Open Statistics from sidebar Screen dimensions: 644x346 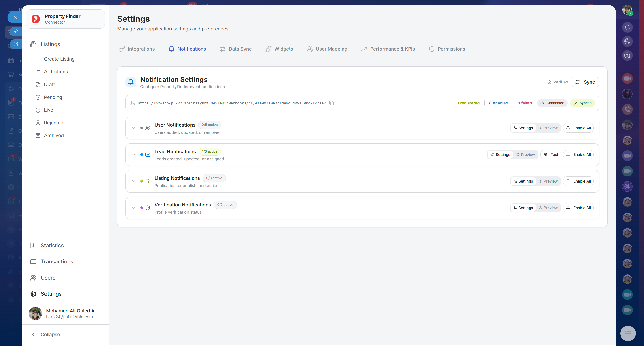[52, 245]
